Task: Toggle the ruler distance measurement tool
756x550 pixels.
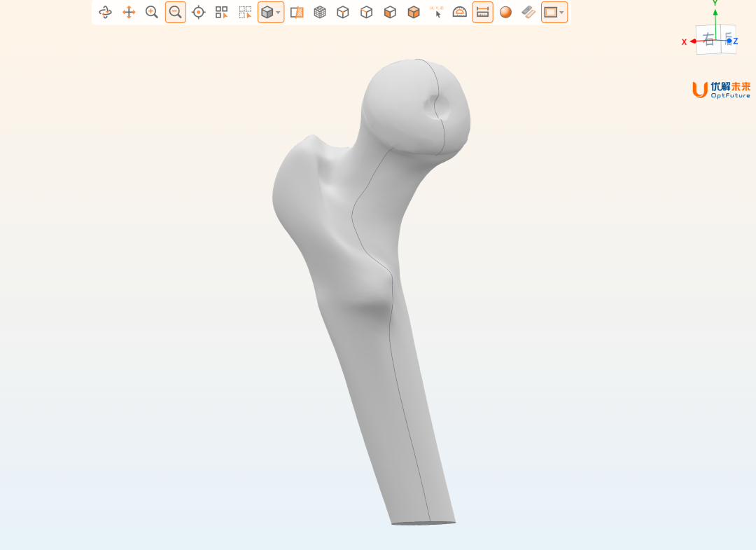Action: 482,12
